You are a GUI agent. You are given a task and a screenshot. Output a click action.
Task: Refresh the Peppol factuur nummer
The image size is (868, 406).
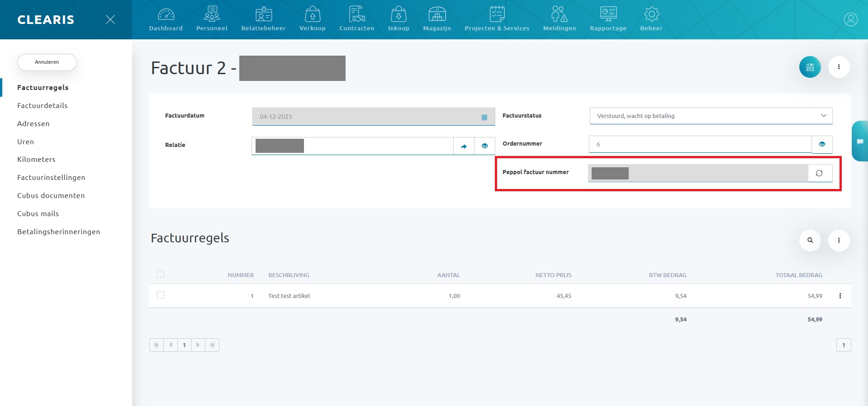tap(819, 173)
